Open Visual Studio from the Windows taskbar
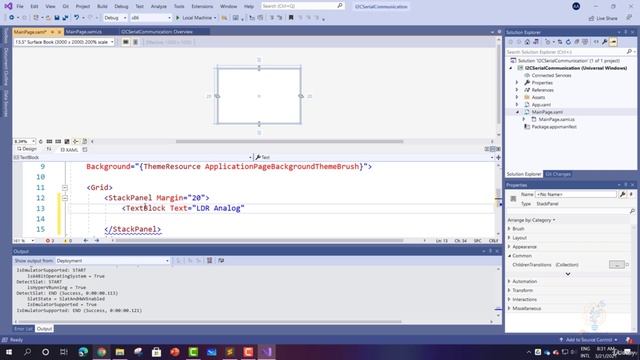The height and width of the screenshot is (360, 640). (x=267, y=352)
